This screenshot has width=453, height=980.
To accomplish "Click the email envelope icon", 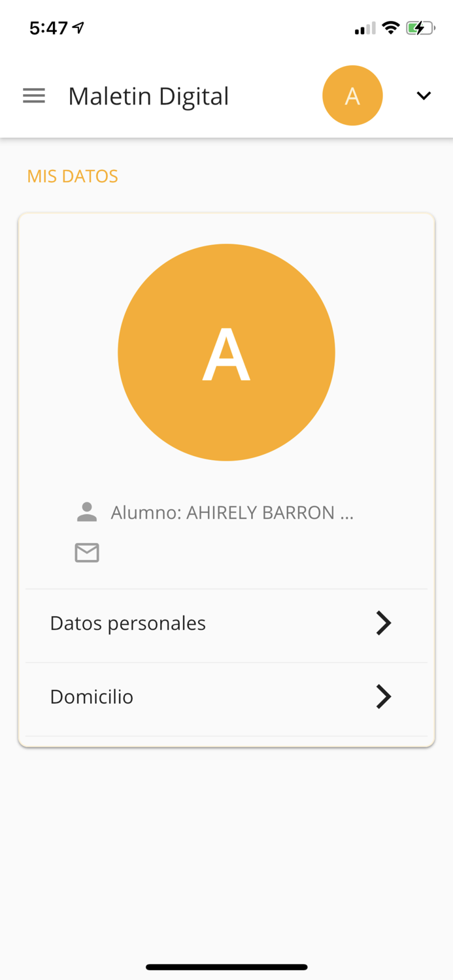I will (87, 553).
